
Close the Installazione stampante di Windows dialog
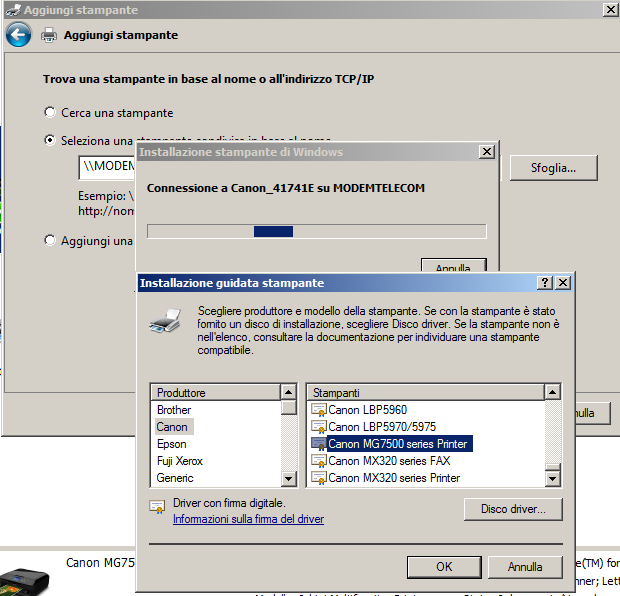click(487, 151)
